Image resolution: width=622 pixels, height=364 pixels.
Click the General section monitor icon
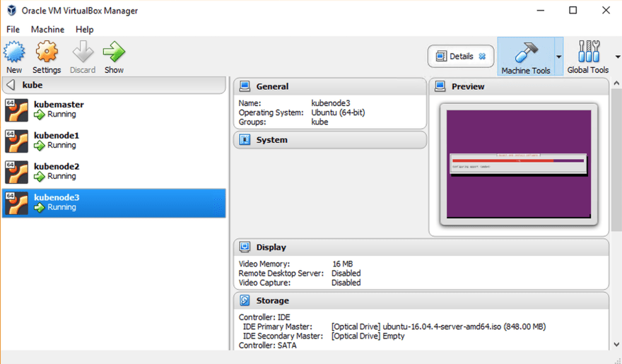click(245, 86)
